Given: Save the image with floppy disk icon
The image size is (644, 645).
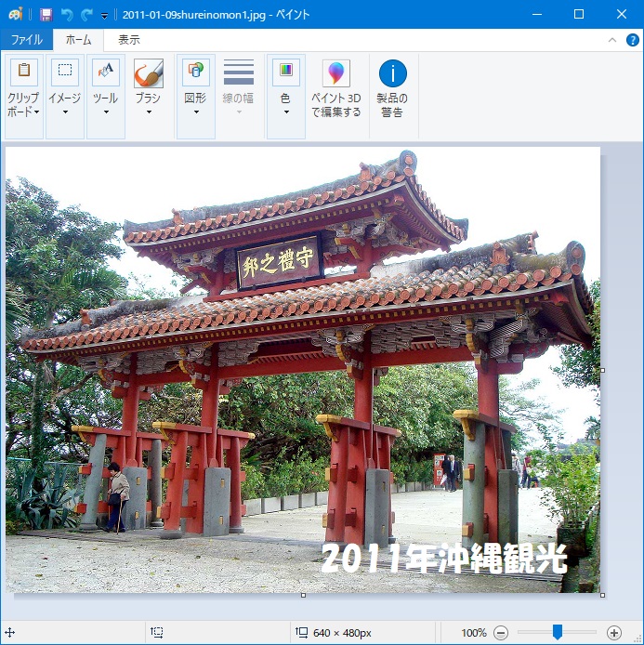Looking at the screenshot, I should coord(46,15).
